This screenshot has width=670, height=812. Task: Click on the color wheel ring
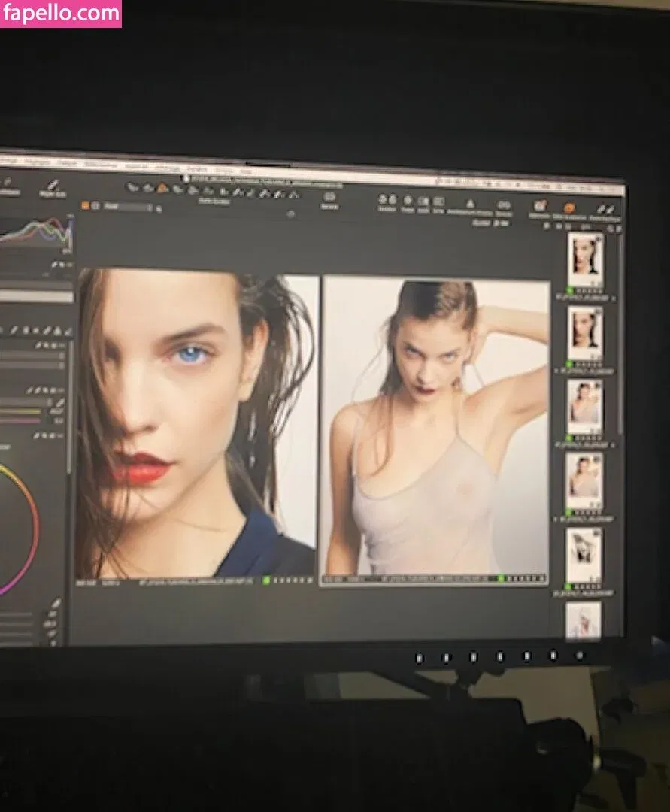pyautogui.click(x=32, y=526)
